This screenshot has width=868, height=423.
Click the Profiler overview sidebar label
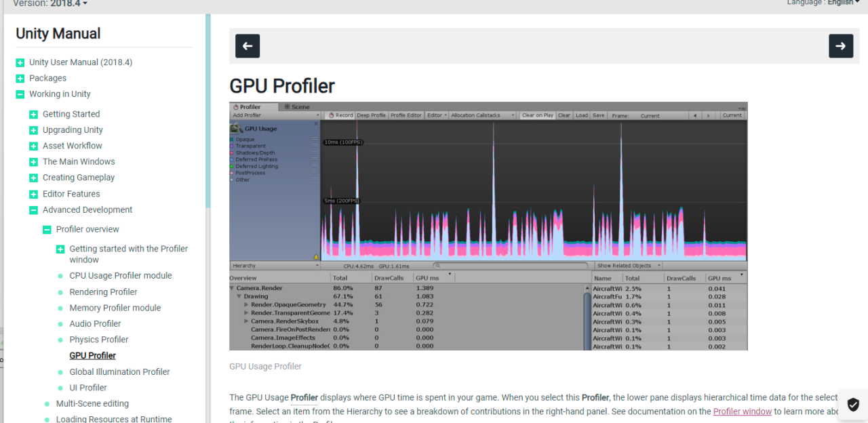point(87,230)
